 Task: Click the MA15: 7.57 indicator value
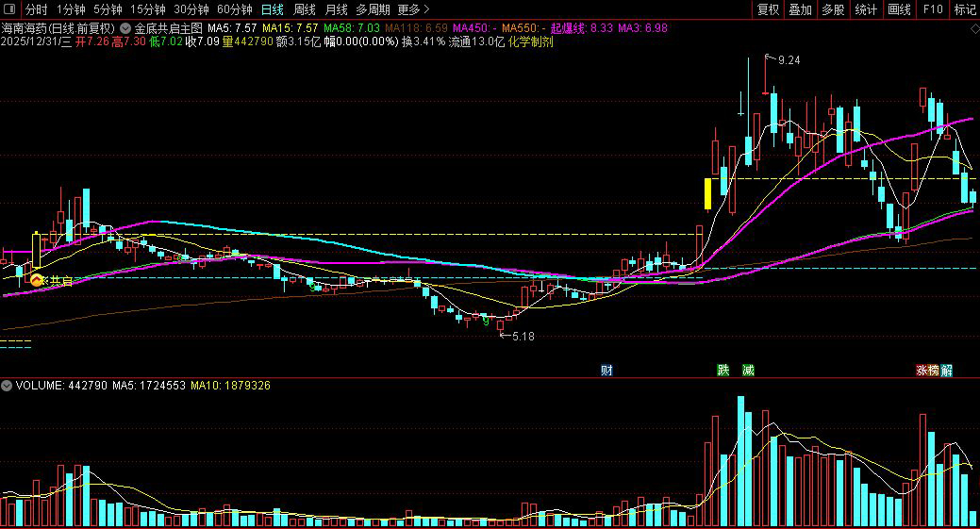click(x=290, y=28)
